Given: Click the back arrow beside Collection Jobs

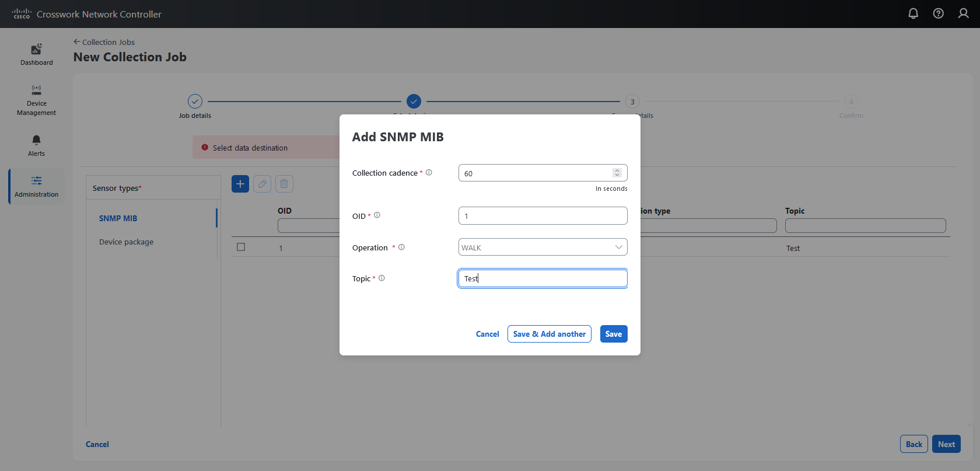Looking at the screenshot, I should click(x=76, y=41).
